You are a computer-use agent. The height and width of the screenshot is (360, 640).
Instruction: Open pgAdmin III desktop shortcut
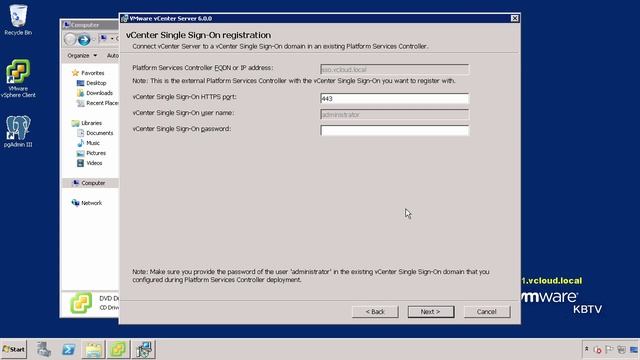coord(18,131)
